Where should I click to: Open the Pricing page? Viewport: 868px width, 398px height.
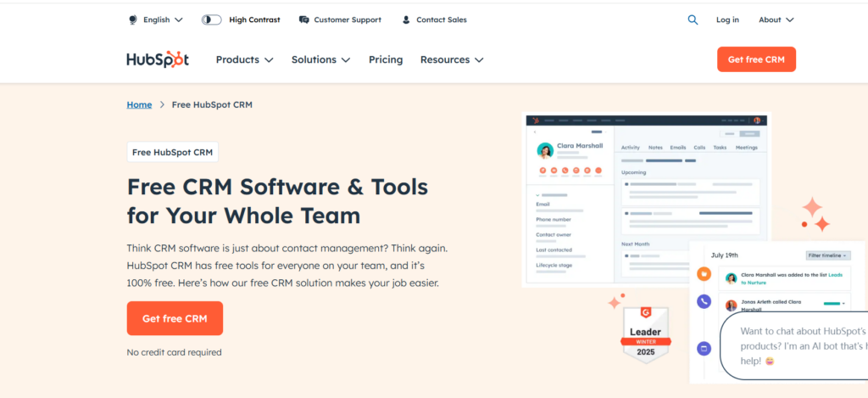386,59
